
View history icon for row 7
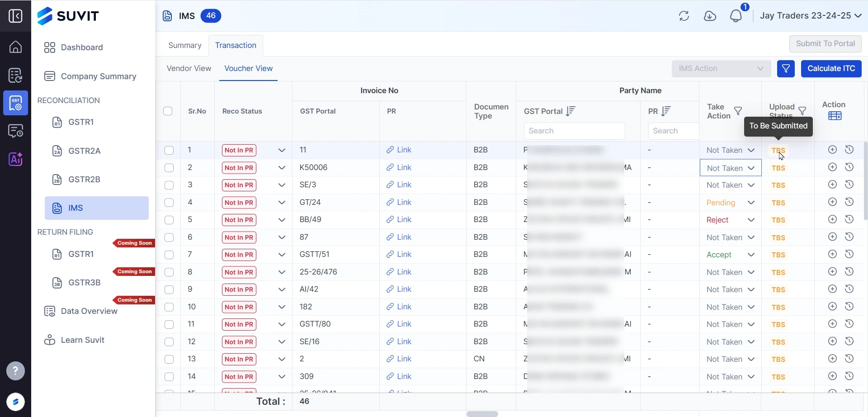click(849, 254)
